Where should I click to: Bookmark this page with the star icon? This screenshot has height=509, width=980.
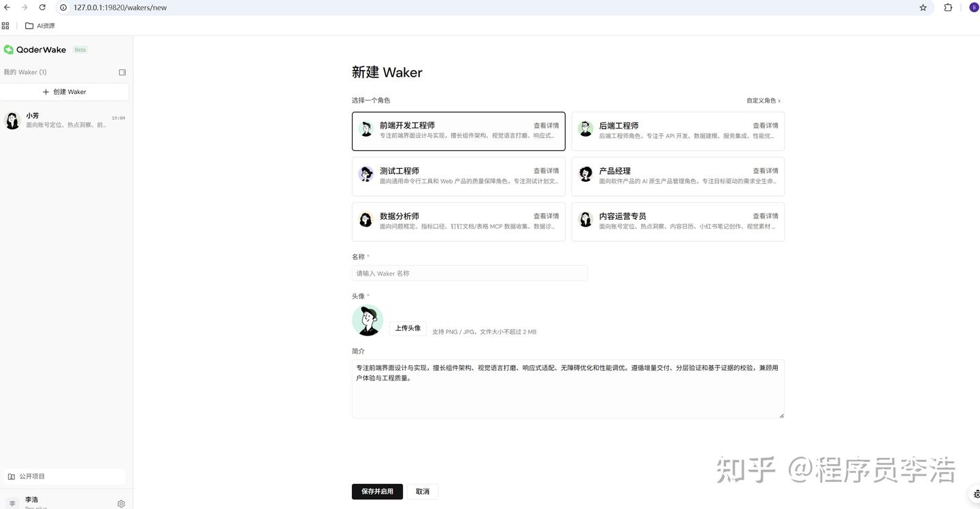[923, 7]
